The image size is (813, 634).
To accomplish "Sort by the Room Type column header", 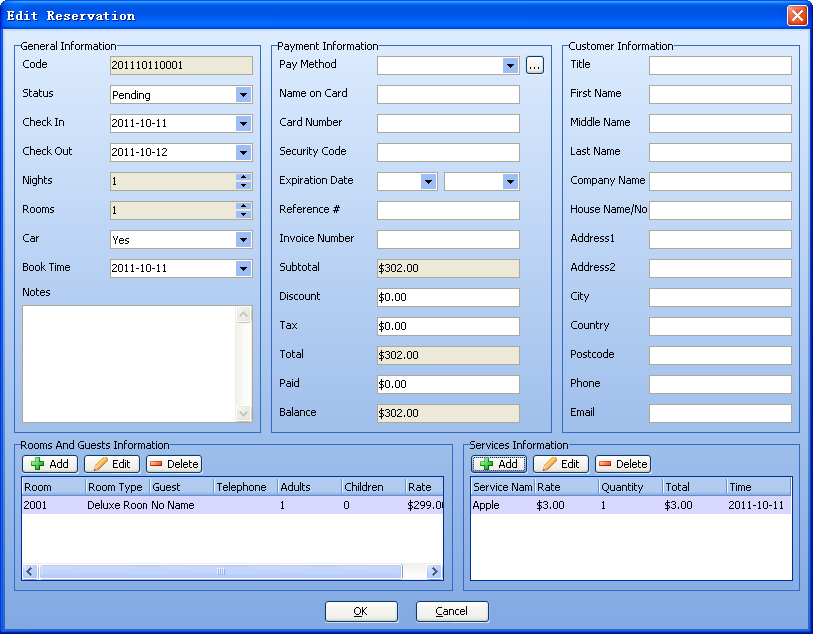I will (117, 487).
